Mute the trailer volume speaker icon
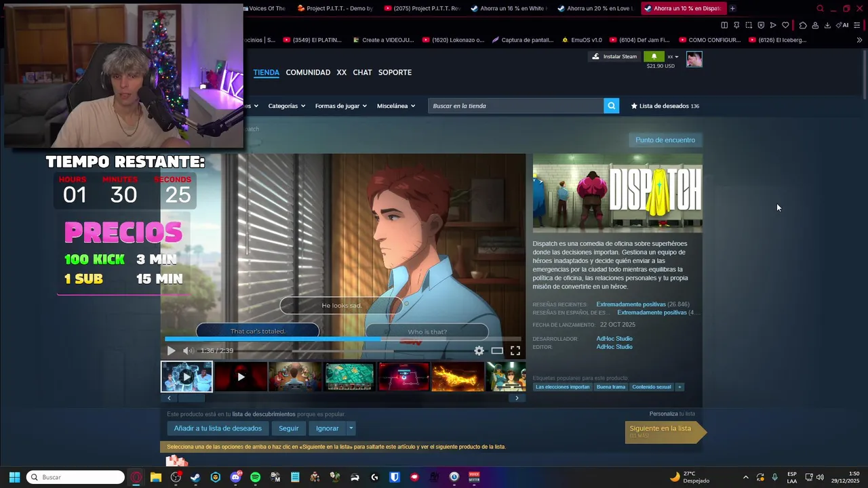 click(x=187, y=350)
